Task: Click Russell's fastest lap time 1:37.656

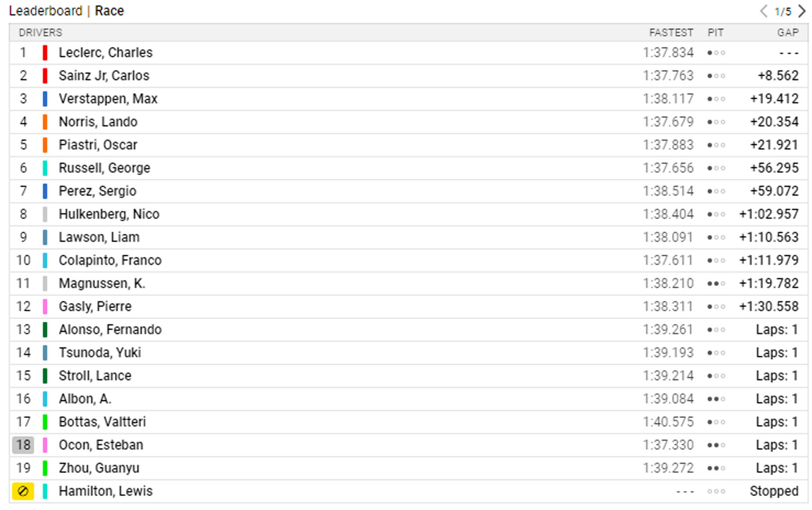Action: 668,168
